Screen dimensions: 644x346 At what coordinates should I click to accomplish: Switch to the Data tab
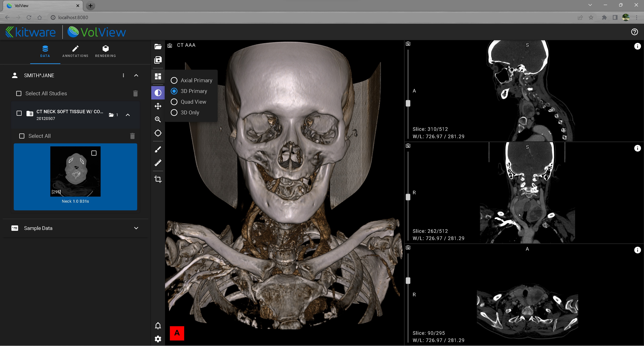45,52
